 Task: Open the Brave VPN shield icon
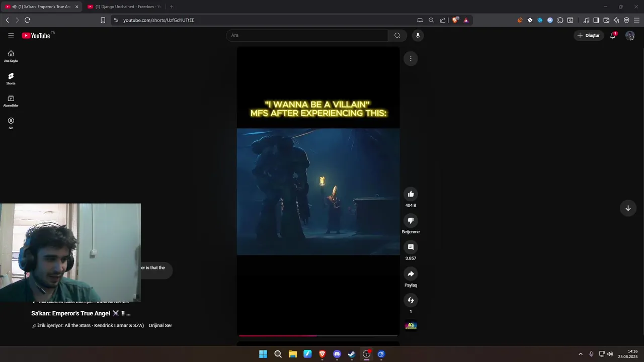626,20
